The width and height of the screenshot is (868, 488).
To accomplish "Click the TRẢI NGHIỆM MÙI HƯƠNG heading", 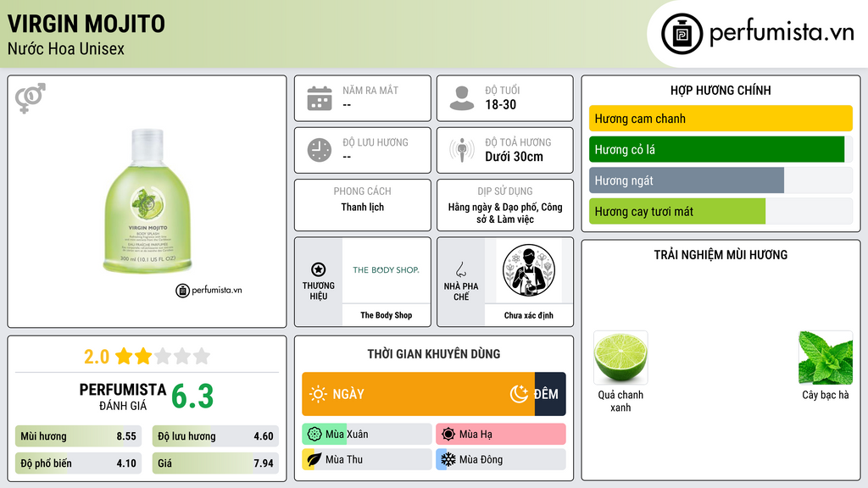I will [721, 254].
